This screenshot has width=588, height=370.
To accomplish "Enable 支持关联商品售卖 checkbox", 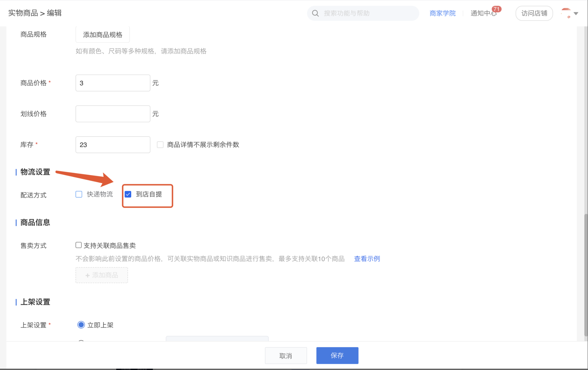I will 78,245.
